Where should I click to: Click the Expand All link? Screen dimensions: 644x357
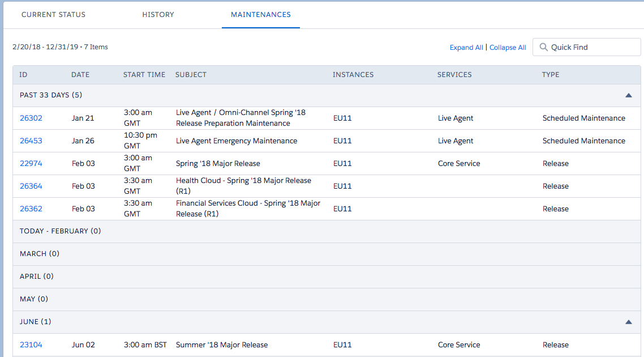(466, 47)
